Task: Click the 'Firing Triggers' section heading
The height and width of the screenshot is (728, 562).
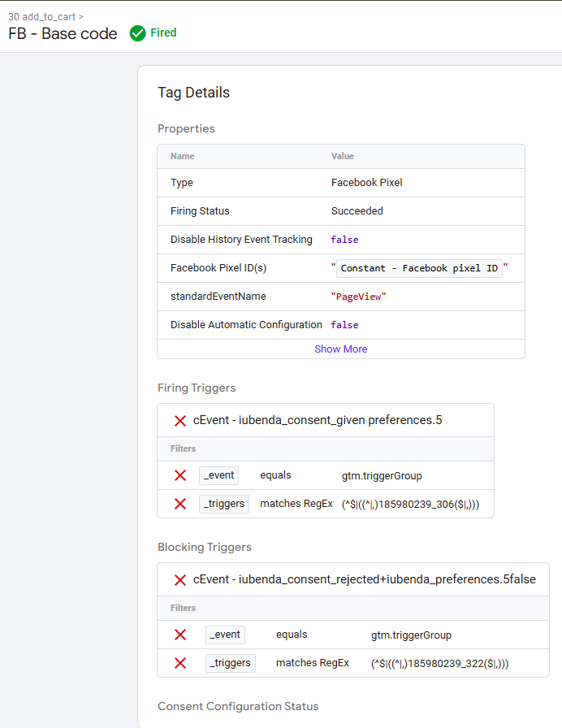Action: [197, 388]
